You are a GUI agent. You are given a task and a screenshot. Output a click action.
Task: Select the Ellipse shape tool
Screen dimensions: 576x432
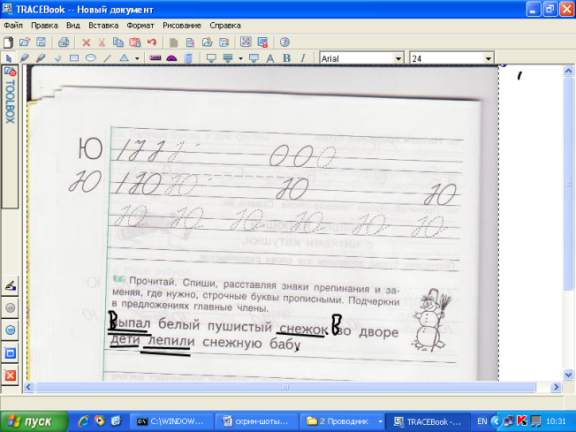[x=90, y=58]
